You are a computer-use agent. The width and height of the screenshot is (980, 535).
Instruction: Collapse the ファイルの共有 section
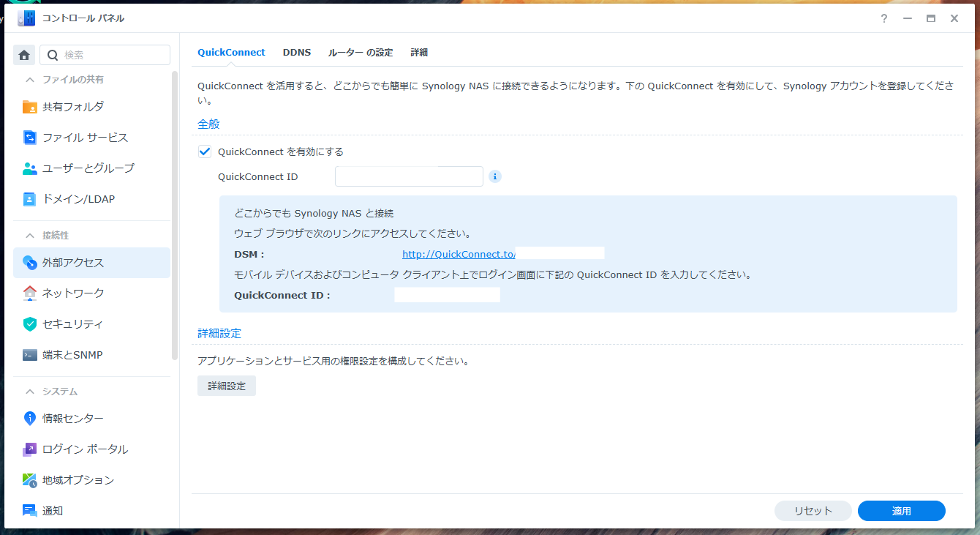30,79
